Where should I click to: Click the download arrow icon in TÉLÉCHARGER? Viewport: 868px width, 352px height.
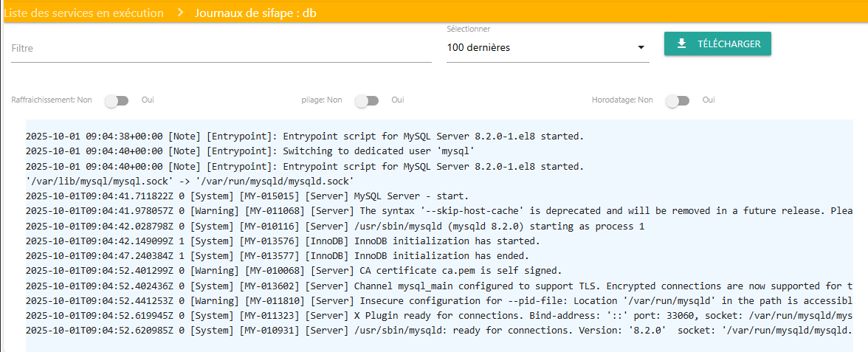coord(681,44)
